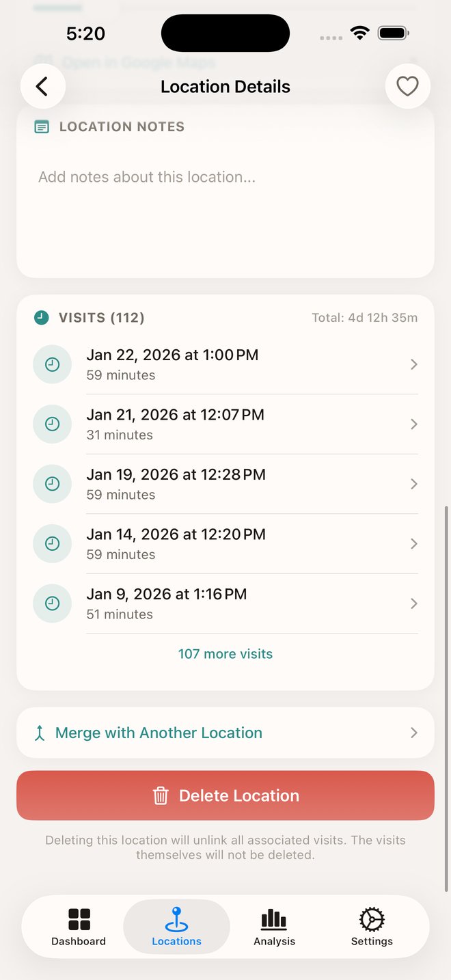Tap the merge arrows icon

click(x=40, y=732)
